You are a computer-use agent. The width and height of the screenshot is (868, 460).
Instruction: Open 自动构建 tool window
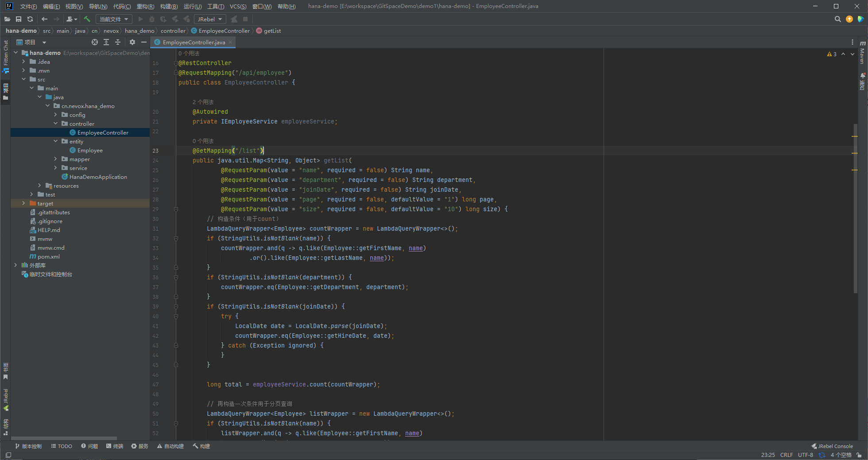pyautogui.click(x=170, y=446)
